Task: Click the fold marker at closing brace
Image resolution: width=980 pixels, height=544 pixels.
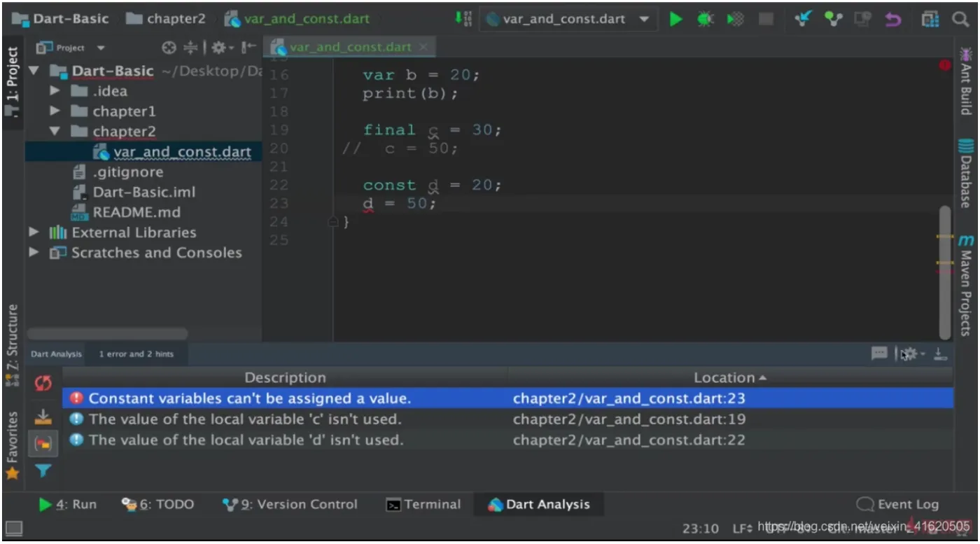Action: point(333,222)
